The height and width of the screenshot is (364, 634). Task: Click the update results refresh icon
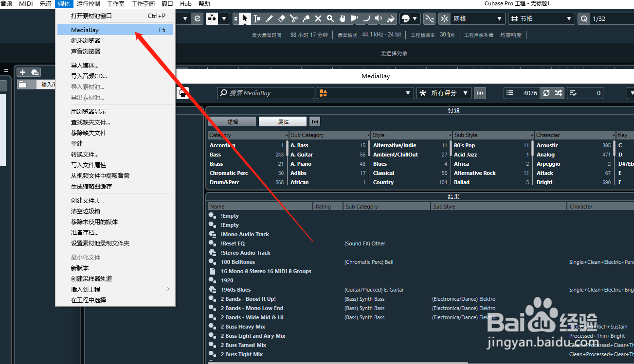[546, 93]
